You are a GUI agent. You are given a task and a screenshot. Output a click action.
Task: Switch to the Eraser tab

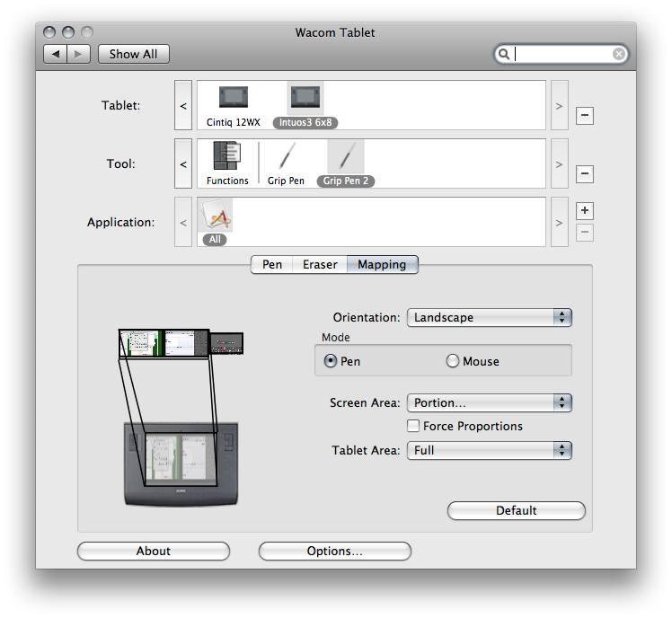tap(320, 264)
